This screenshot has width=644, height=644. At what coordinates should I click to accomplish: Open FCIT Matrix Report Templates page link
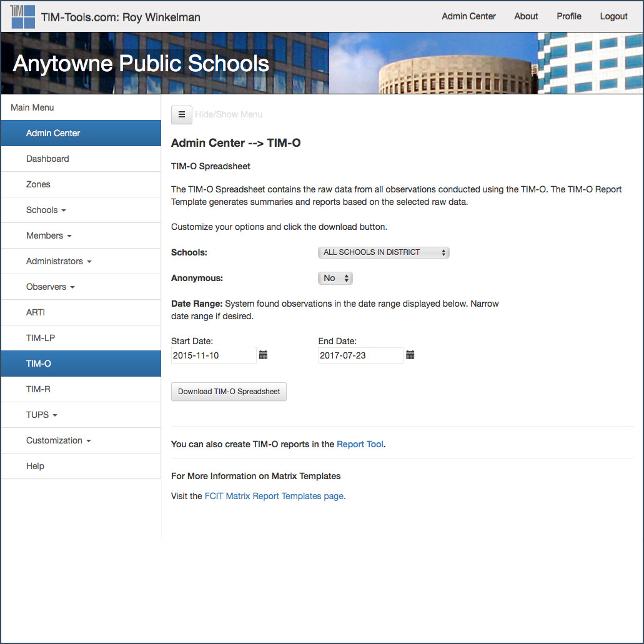coord(275,496)
